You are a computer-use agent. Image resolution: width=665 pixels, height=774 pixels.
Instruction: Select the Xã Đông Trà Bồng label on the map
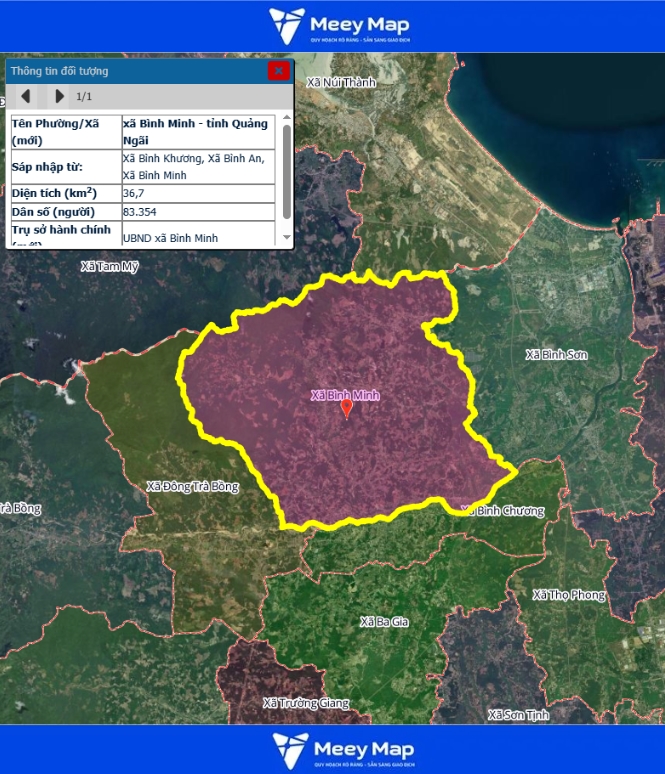click(x=193, y=487)
